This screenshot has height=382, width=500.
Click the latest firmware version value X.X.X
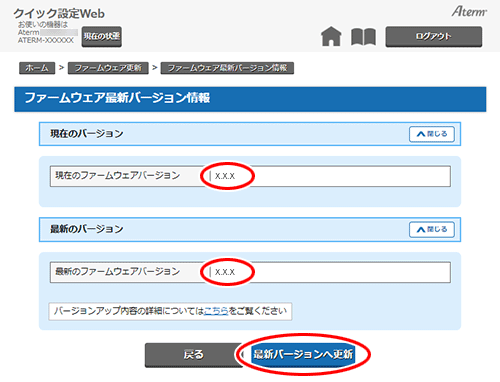(x=225, y=272)
